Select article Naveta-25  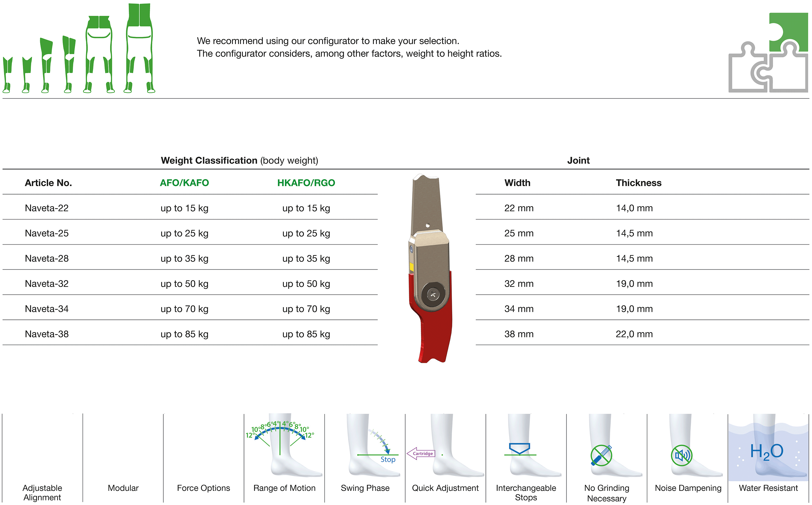(47, 233)
